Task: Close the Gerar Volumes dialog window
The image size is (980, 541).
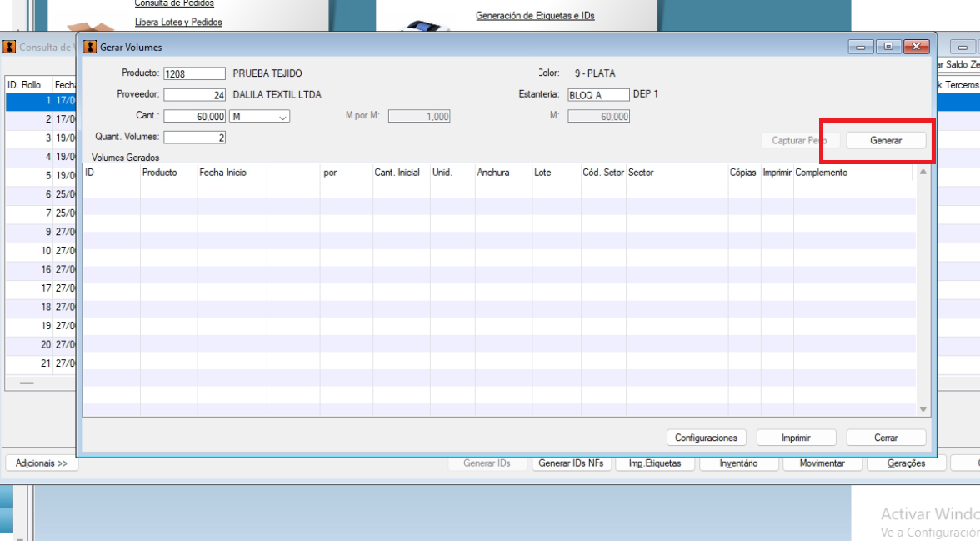Action: tap(917, 47)
